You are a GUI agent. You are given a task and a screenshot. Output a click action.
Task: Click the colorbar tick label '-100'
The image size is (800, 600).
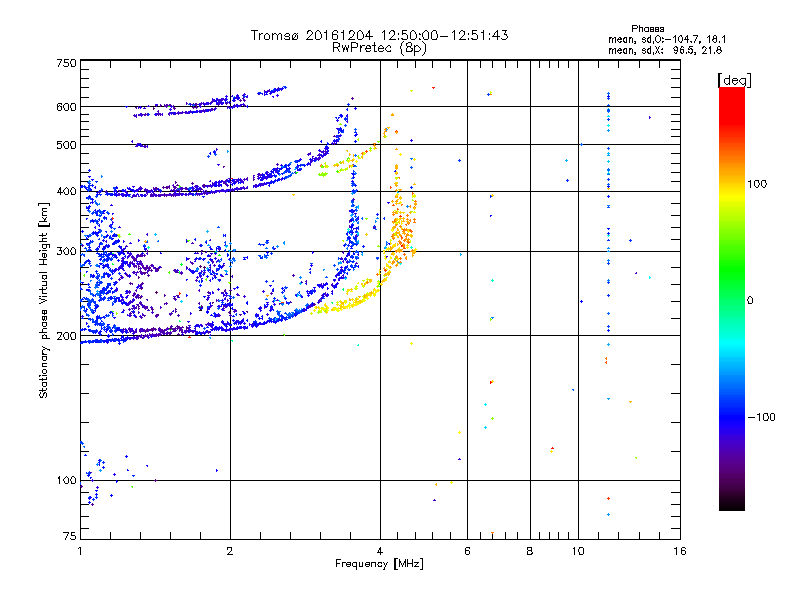761,417
